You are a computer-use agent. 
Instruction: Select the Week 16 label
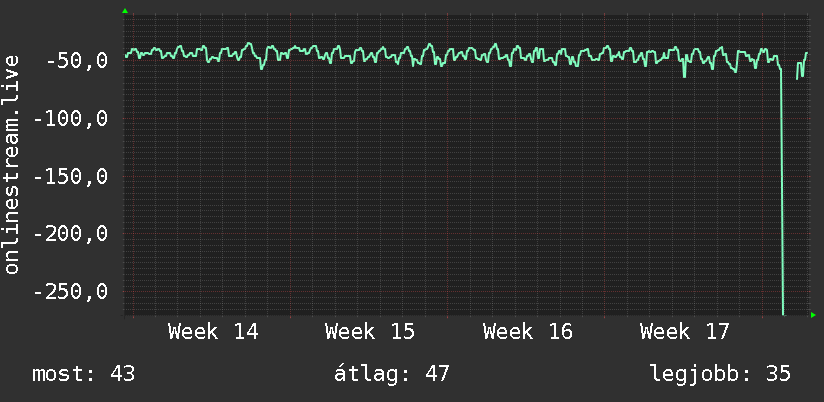tap(527, 332)
